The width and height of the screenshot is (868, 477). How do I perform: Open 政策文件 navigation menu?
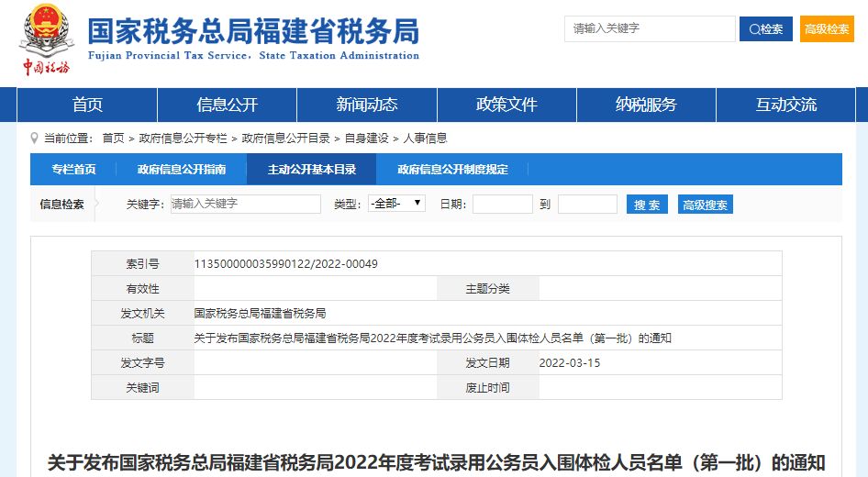click(x=506, y=105)
